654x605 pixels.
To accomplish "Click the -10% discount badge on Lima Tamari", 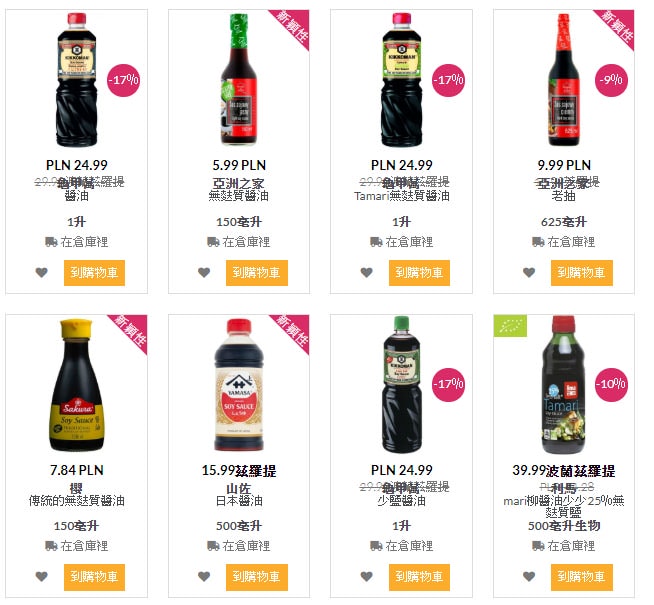I will pyautogui.click(x=611, y=384).
